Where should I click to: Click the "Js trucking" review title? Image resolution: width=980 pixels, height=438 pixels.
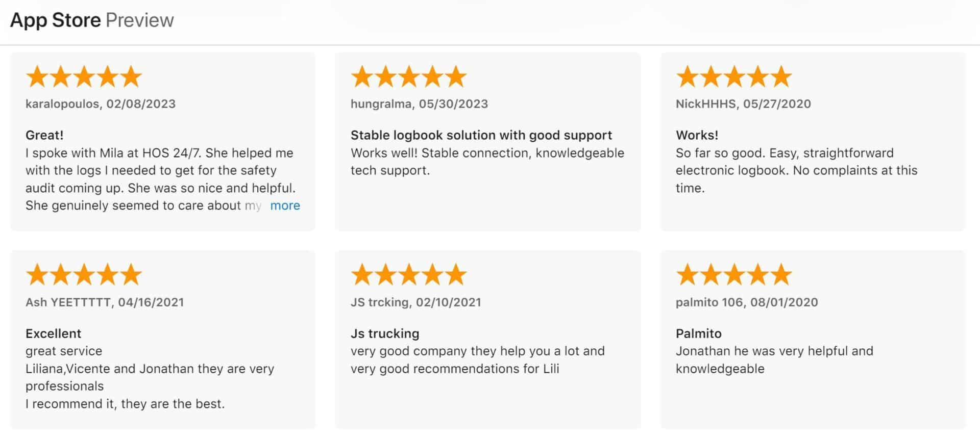pos(384,333)
